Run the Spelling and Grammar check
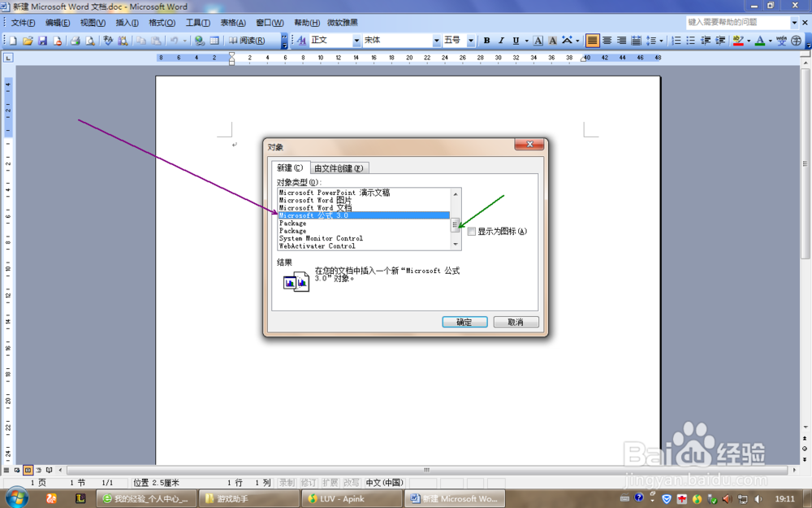812x508 pixels. (108, 41)
